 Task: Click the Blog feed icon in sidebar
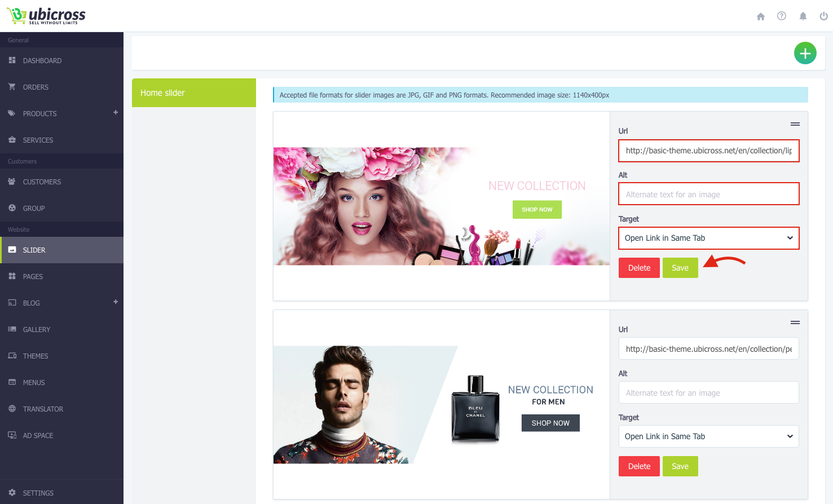point(12,302)
